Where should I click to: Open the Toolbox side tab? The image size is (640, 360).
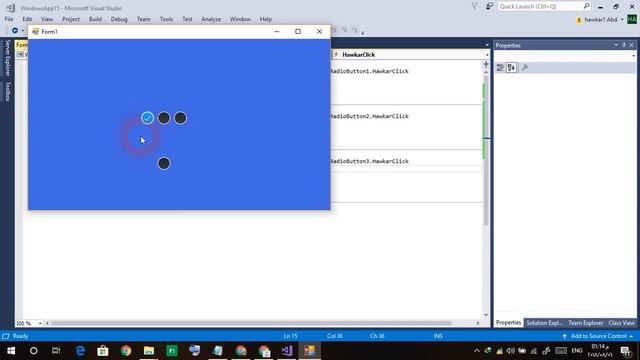[x=7, y=91]
